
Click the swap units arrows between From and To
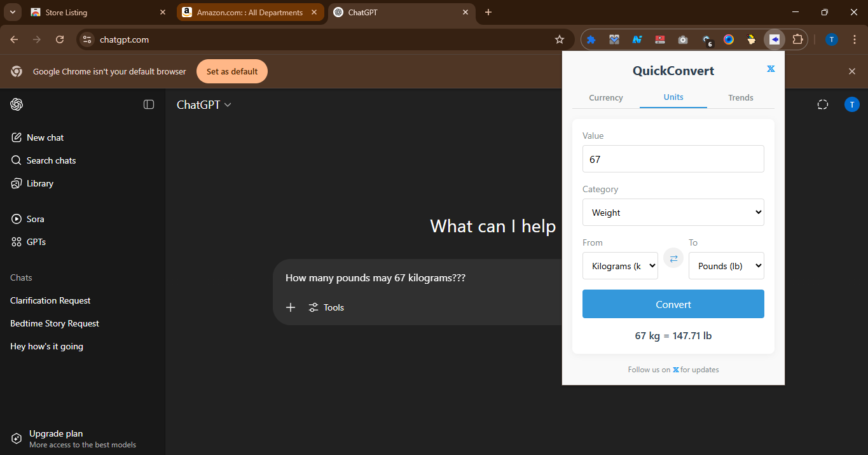673,258
